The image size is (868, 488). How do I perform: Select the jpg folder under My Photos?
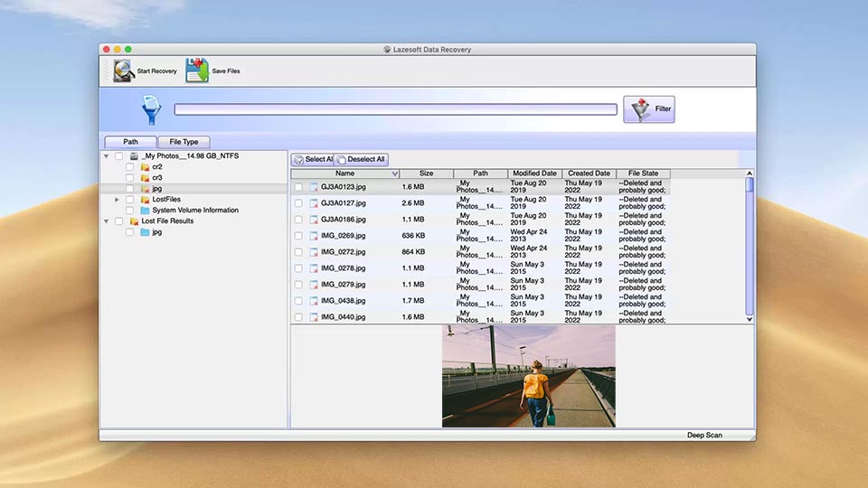pyautogui.click(x=156, y=189)
